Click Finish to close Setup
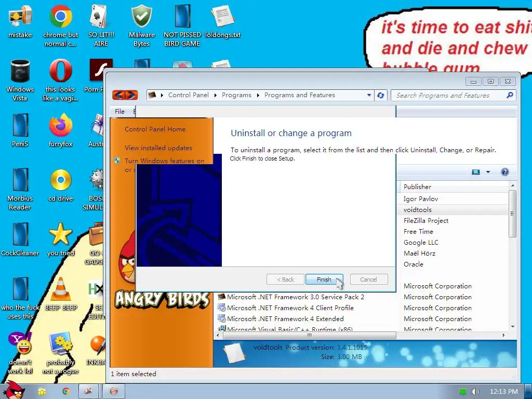This screenshot has width=532, height=399. pos(324,279)
